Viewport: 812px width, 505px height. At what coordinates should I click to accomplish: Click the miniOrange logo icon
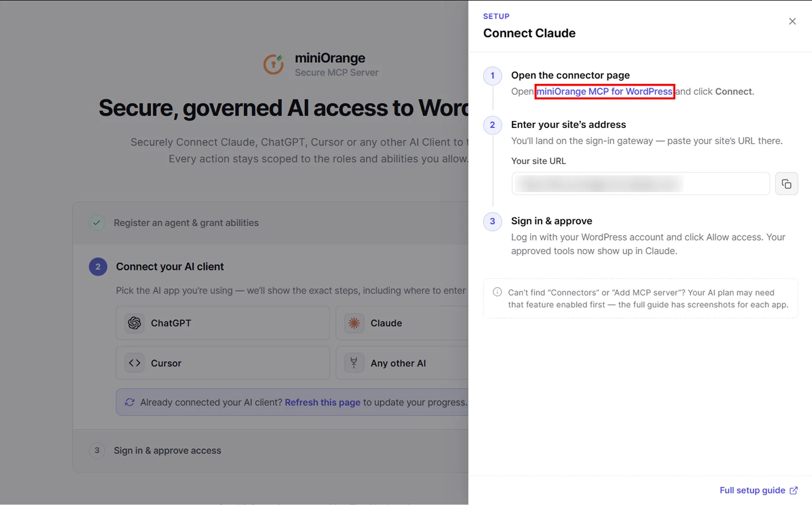point(273,64)
